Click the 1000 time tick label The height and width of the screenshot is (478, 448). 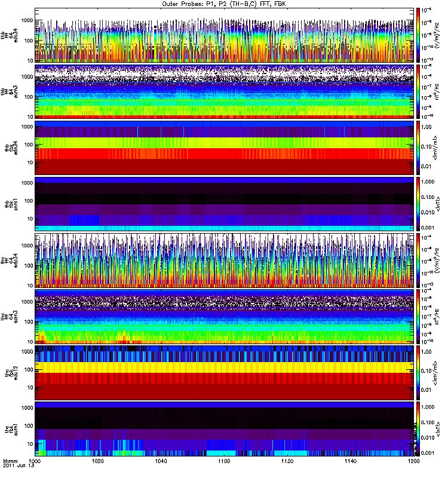click(x=35, y=462)
